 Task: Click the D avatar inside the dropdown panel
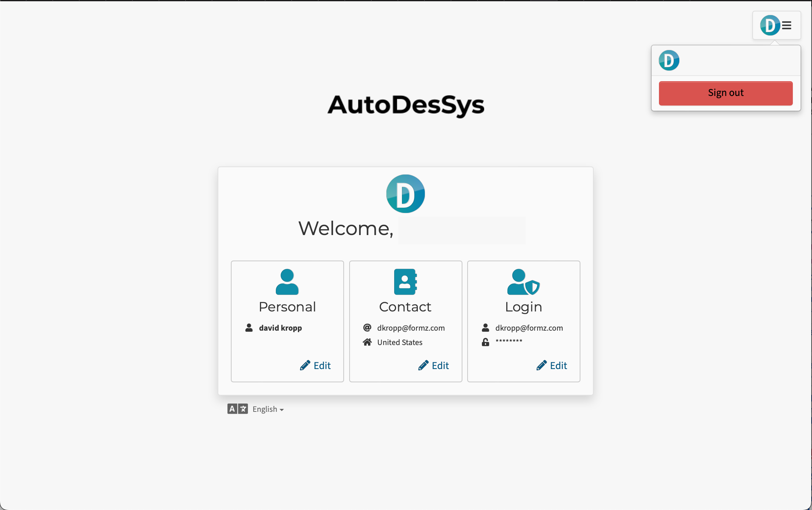point(669,61)
